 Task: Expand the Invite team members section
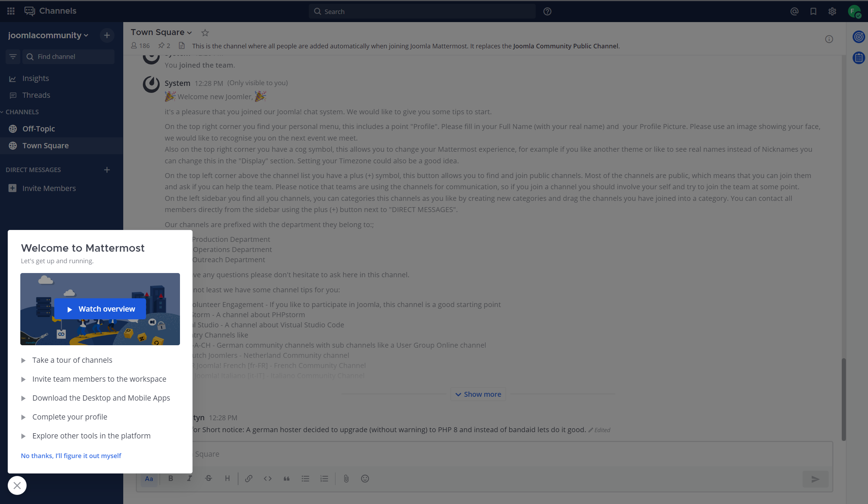coord(23,379)
